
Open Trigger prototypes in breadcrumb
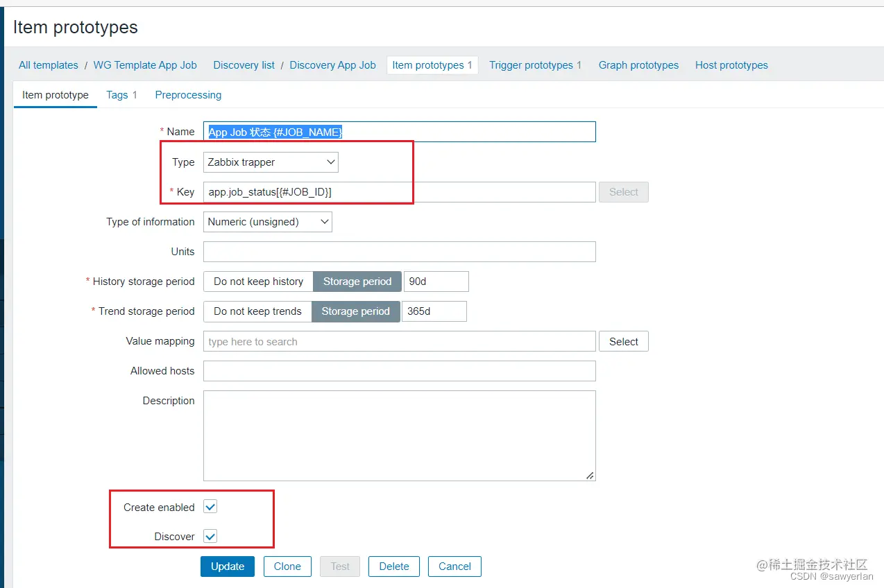535,65
